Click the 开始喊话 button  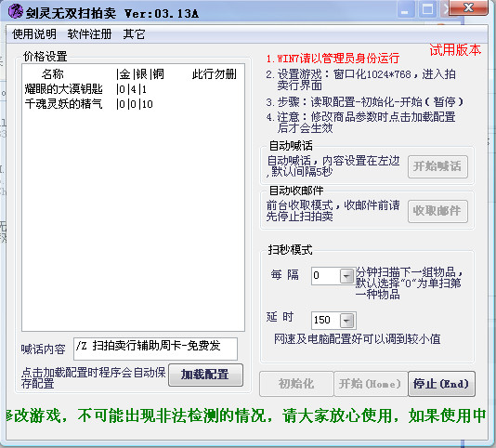click(437, 166)
